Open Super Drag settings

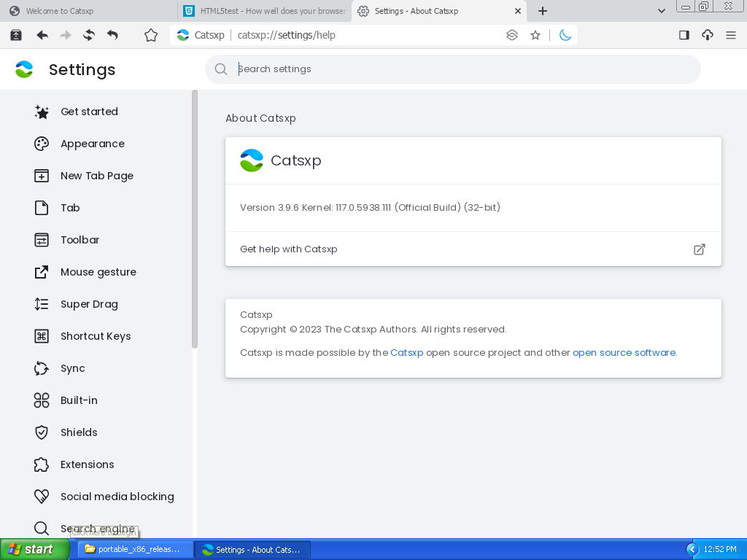(x=89, y=304)
